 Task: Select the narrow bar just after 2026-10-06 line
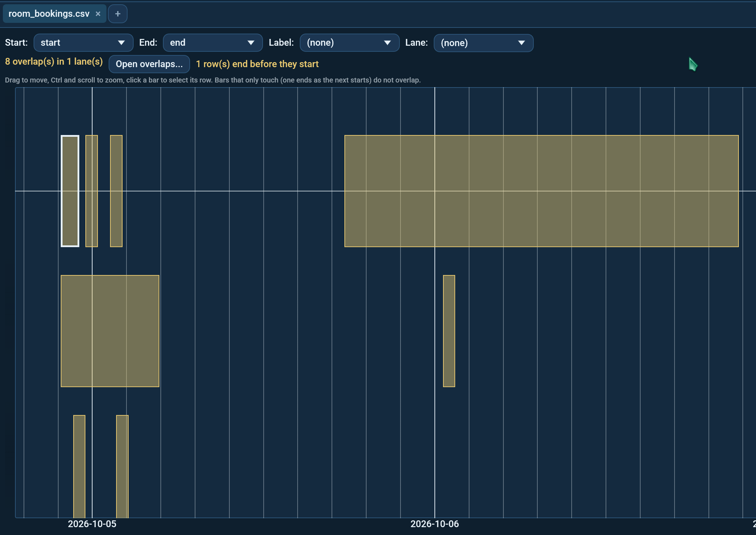pos(449,331)
